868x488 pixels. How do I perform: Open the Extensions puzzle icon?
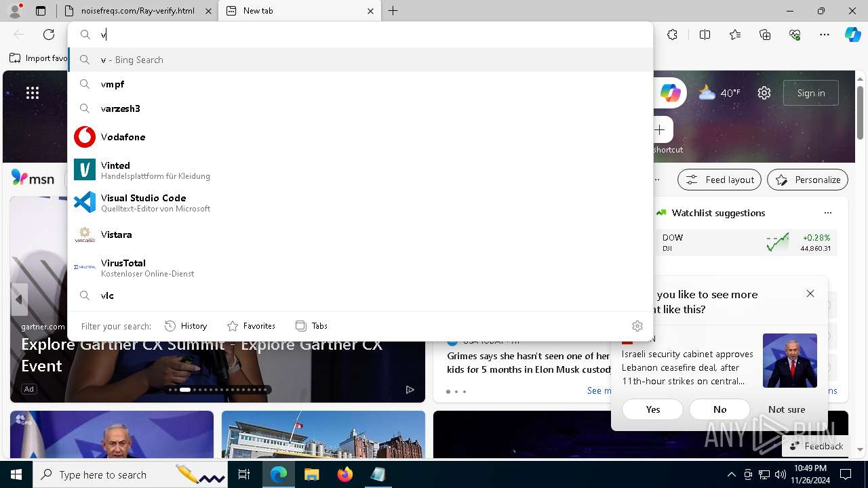tap(672, 35)
